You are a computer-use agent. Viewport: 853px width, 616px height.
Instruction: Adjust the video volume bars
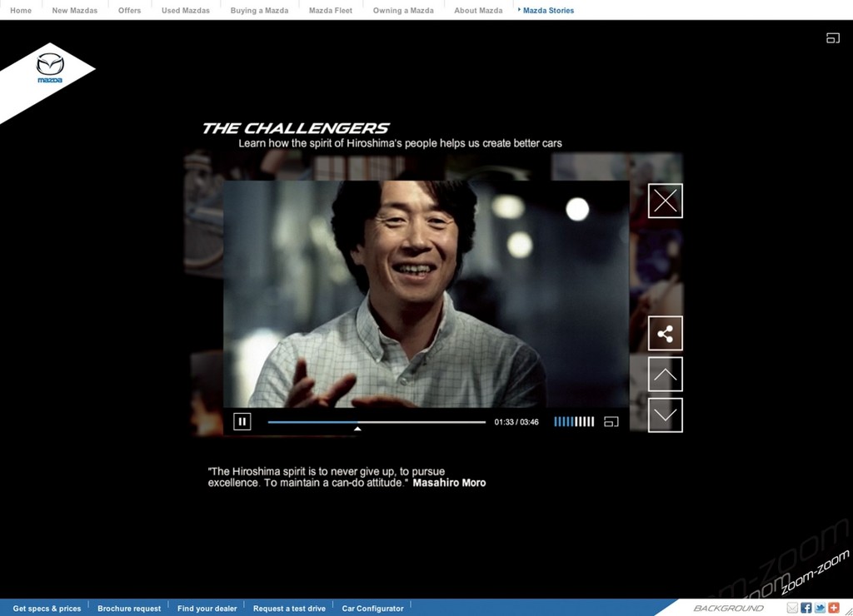[x=574, y=421]
